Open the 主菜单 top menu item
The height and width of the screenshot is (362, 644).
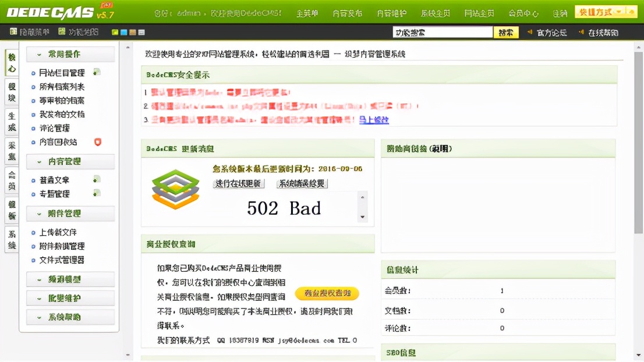pyautogui.click(x=307, y=13)
